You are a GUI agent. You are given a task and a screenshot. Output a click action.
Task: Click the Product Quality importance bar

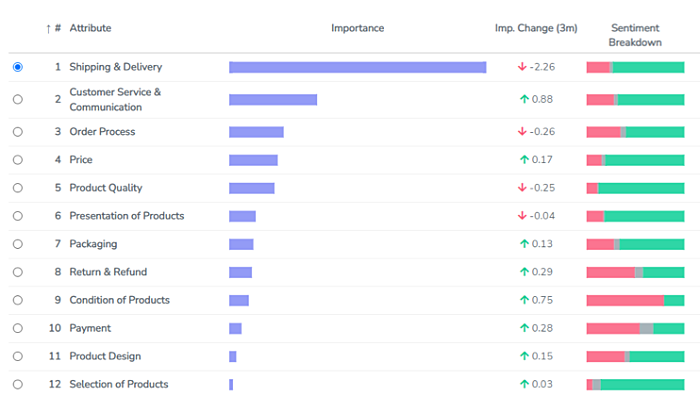pyautogui.click(x=252, y=188)
